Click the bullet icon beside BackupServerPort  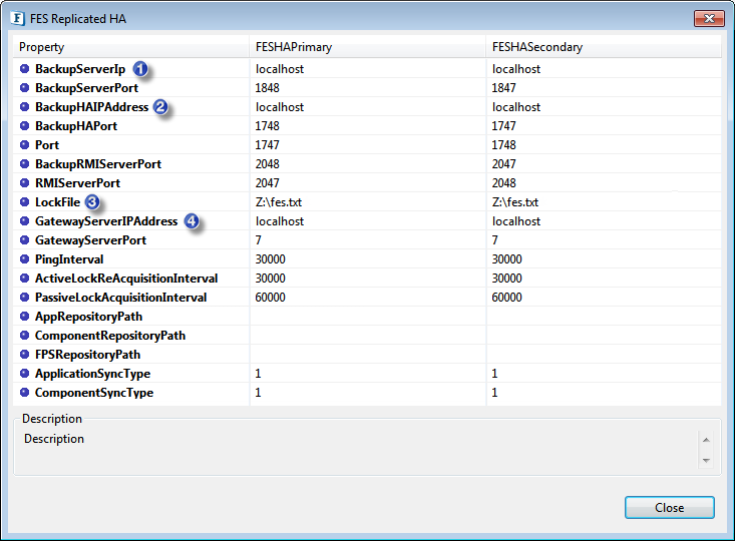[25, 88]
